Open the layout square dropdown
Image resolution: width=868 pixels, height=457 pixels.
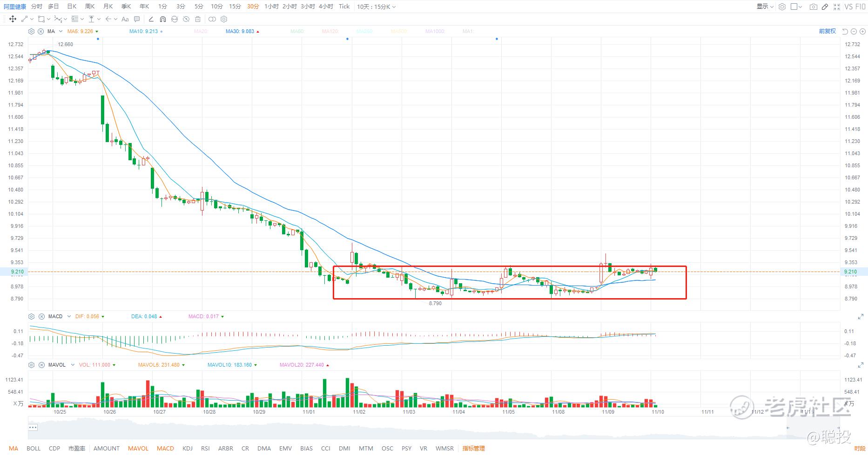pyautogui.click(x=796, y=7)
